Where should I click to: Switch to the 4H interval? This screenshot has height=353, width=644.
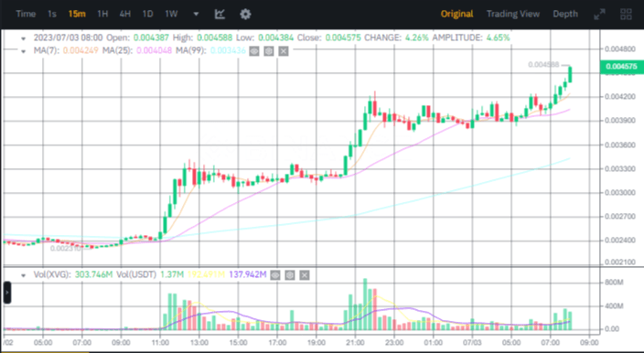(x=124, y=14)
